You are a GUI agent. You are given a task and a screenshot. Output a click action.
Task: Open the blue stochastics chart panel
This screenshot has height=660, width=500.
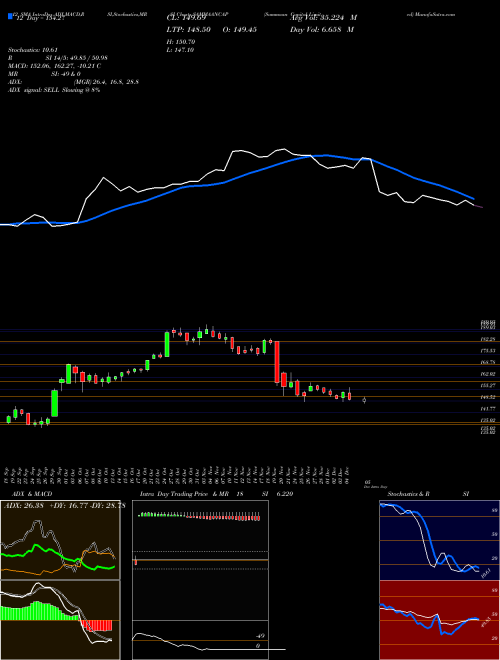439,540
